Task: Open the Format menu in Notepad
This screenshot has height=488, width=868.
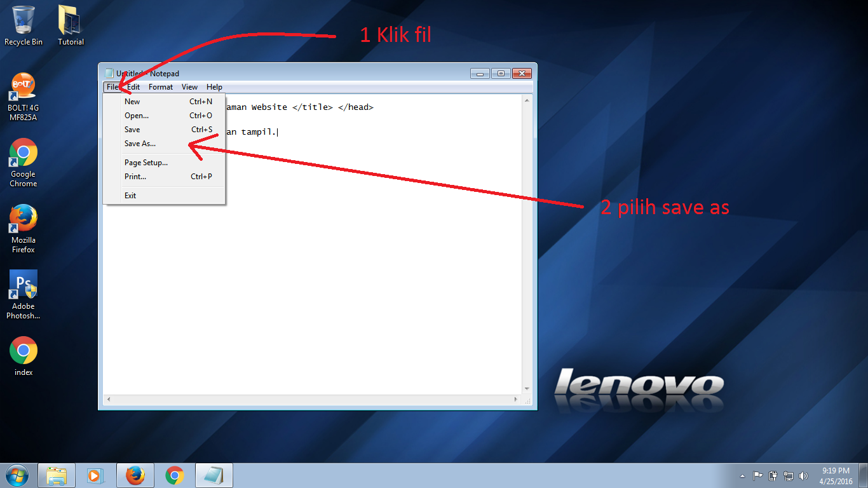Action: (x=160, y=87)
